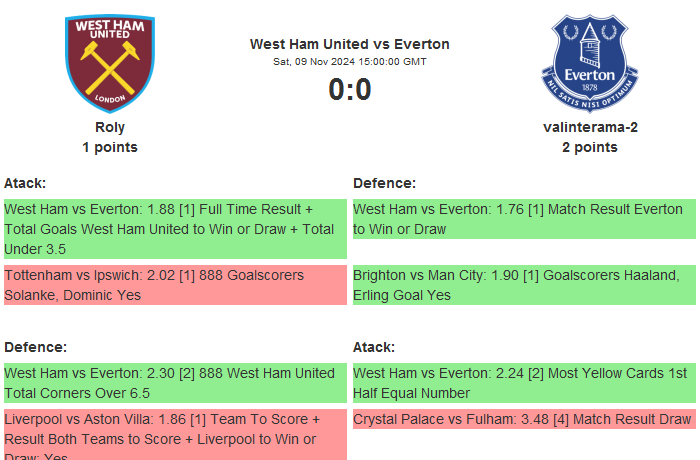Click the match date Sat, 09 Nov 2024

[350, 62]
